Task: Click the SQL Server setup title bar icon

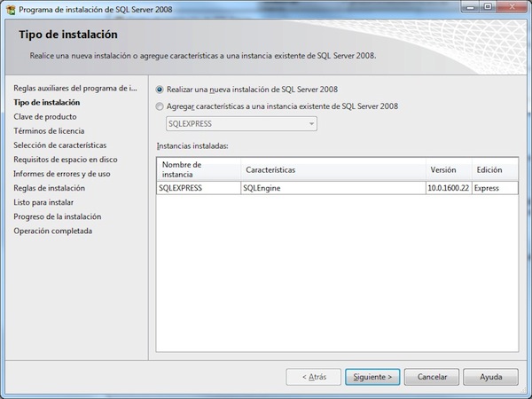Action: 11,10
